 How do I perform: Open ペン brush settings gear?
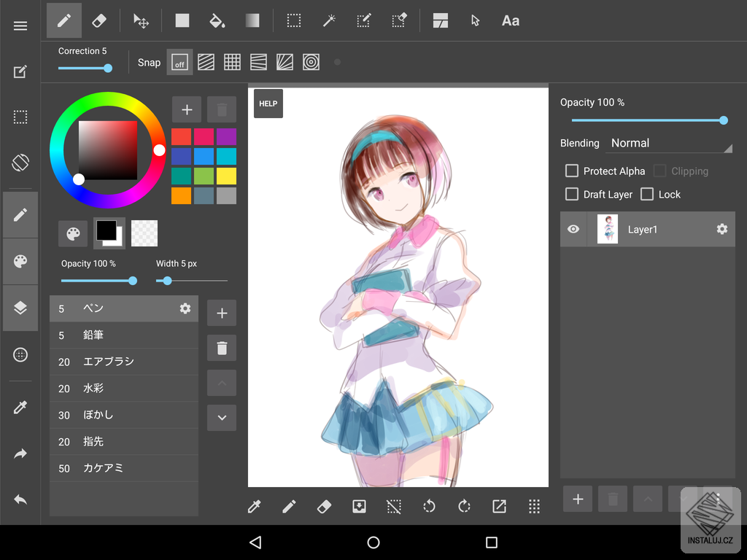pos(185,308)
